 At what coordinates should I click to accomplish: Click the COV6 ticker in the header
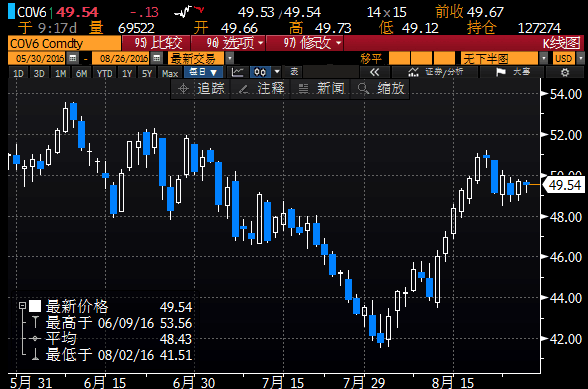[32, 12]
